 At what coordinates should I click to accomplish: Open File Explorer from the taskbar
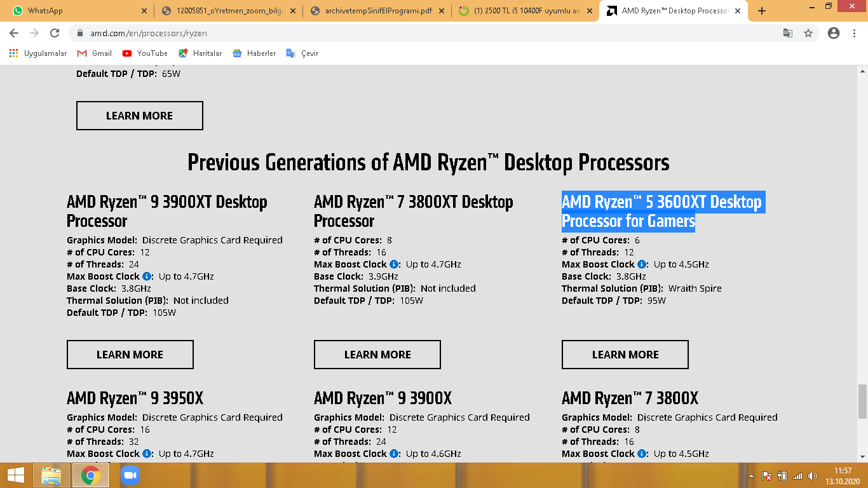(x=51, y=475)
